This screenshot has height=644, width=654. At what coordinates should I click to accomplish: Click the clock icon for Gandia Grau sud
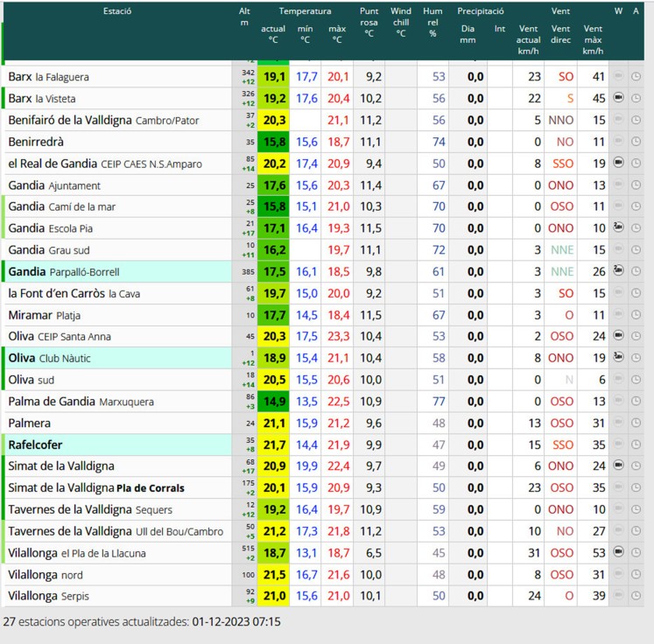pyautogui.click(x=636, y=249)
